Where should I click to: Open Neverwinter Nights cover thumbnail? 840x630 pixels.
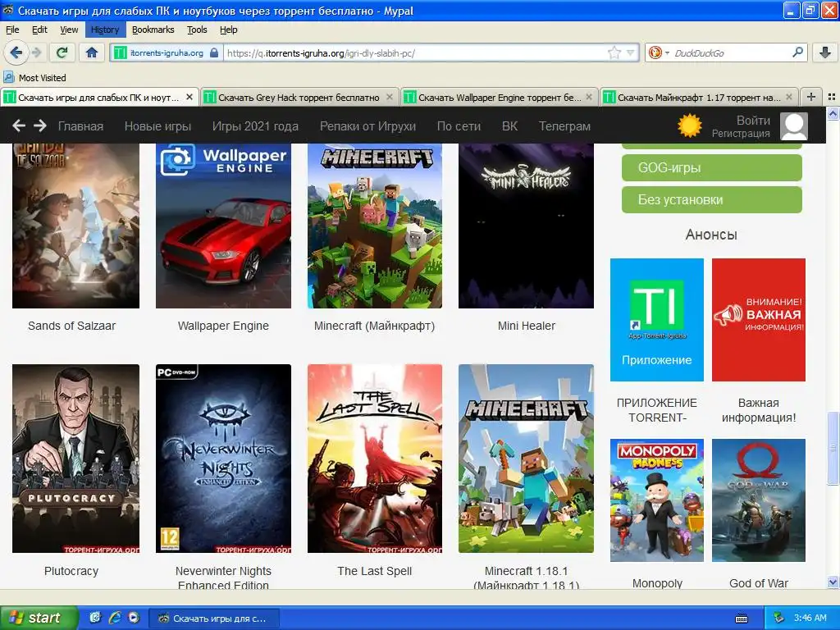click(223, 459)
